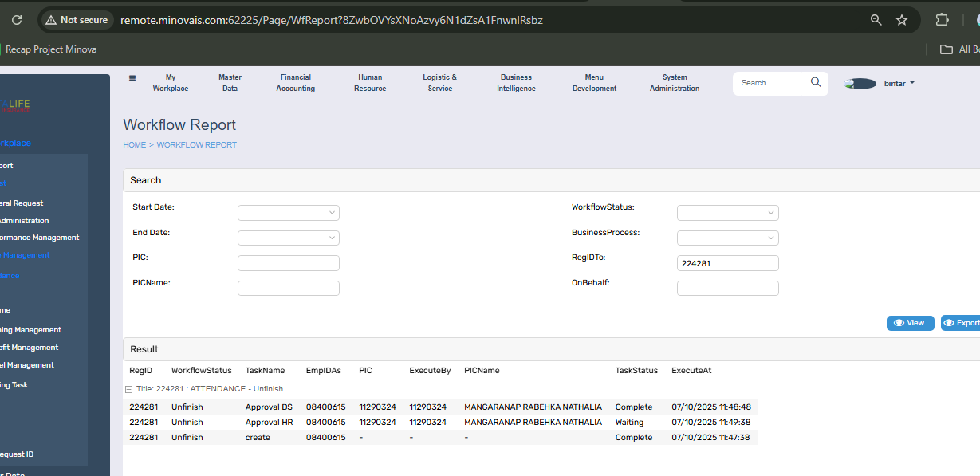Open the browser extensions puzzle icon
The width and height of the screenshot is (980, 476).
tap(942, 20)
